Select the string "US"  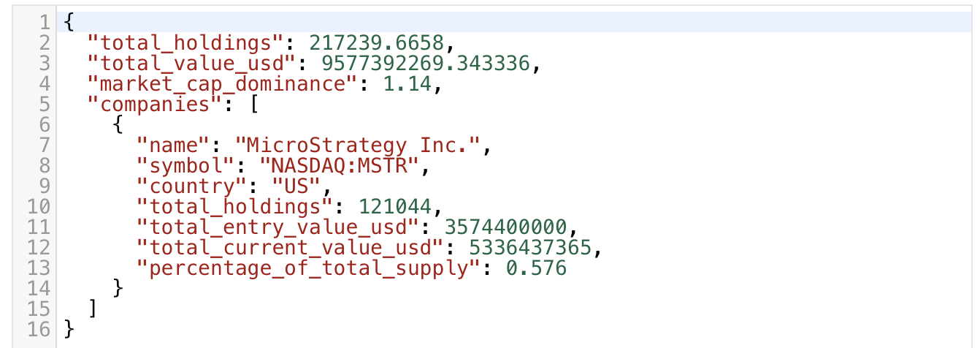click(x=296, y=186)
